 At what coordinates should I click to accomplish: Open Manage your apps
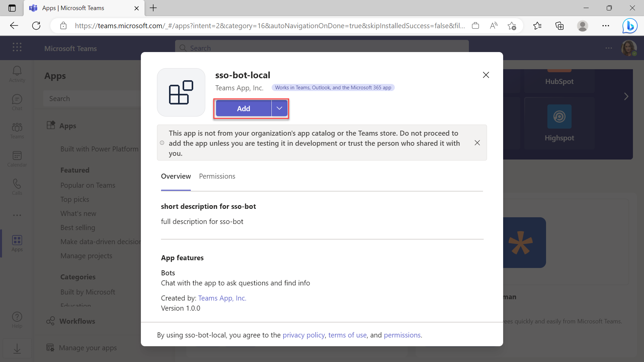(x=82, y=348)
